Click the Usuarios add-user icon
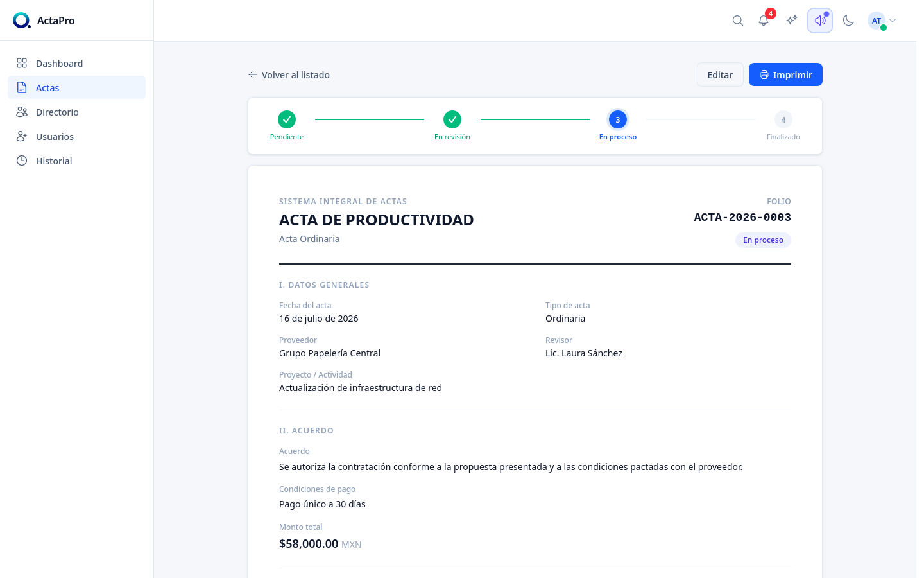Viewport: 924px width, 578px height. click(22, 136)
